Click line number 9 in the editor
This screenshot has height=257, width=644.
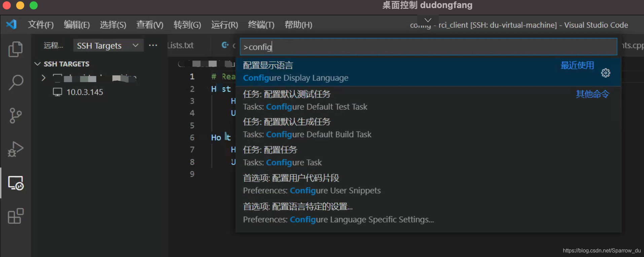coord(192,174)
